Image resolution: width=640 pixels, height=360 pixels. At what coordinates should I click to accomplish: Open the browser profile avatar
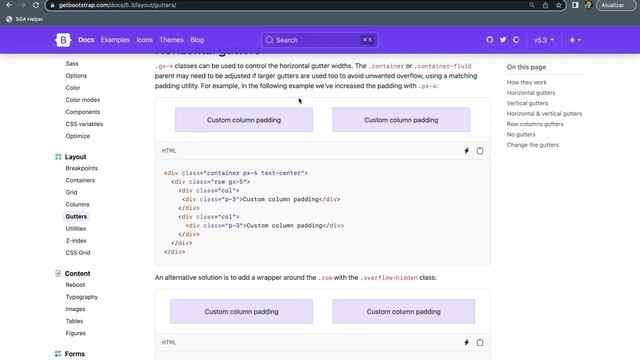[588, 5]
